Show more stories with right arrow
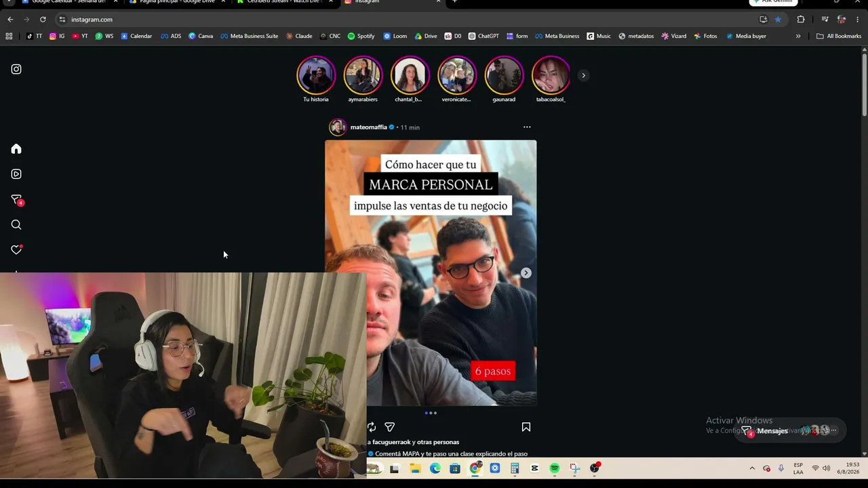 583,75
